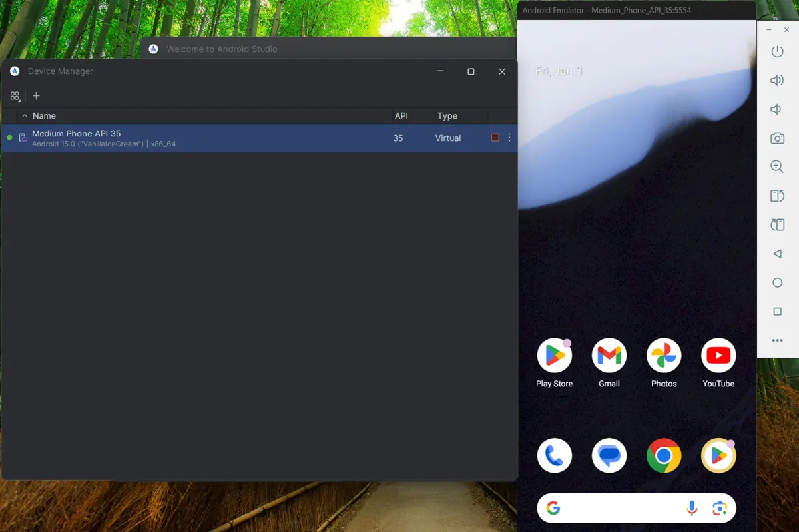Sort devices by Name column header
The width and height of the screenshot is (799, 532).
coord(44,116)
